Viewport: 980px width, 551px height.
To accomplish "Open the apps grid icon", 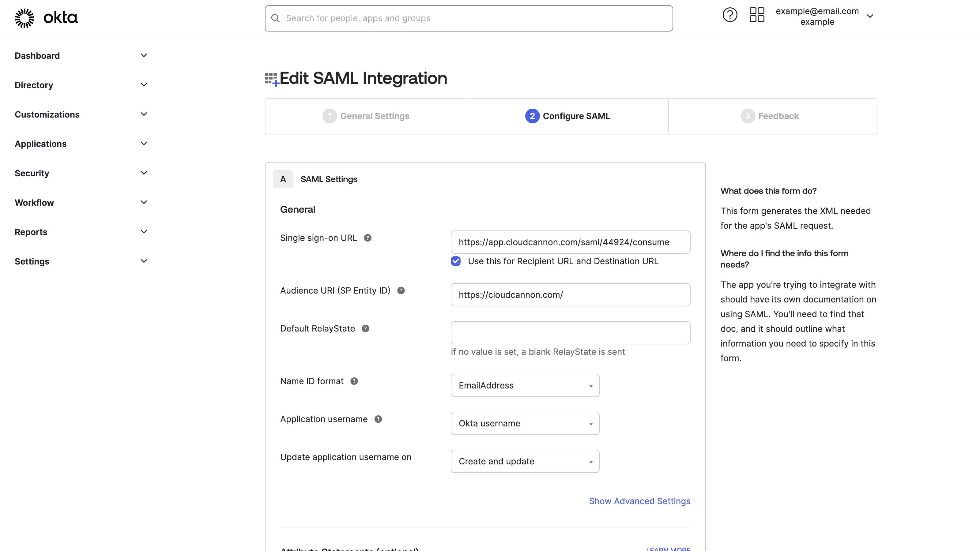I will tap(757, 15).
